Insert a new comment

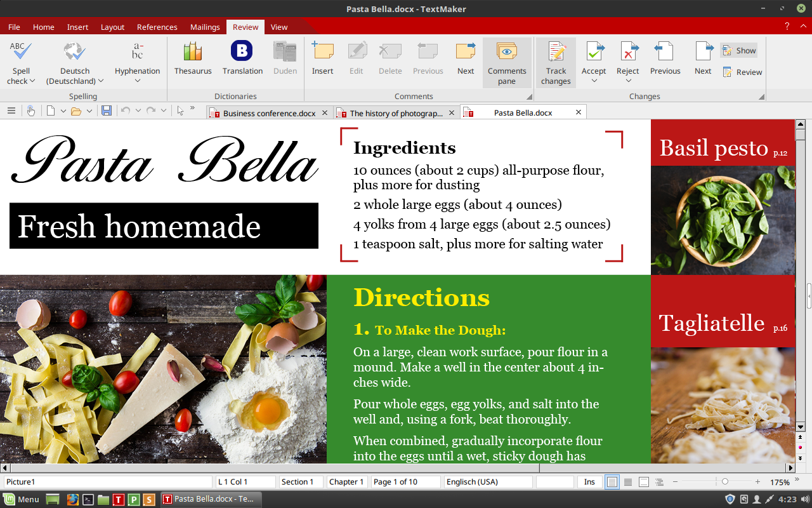[322, 58]
